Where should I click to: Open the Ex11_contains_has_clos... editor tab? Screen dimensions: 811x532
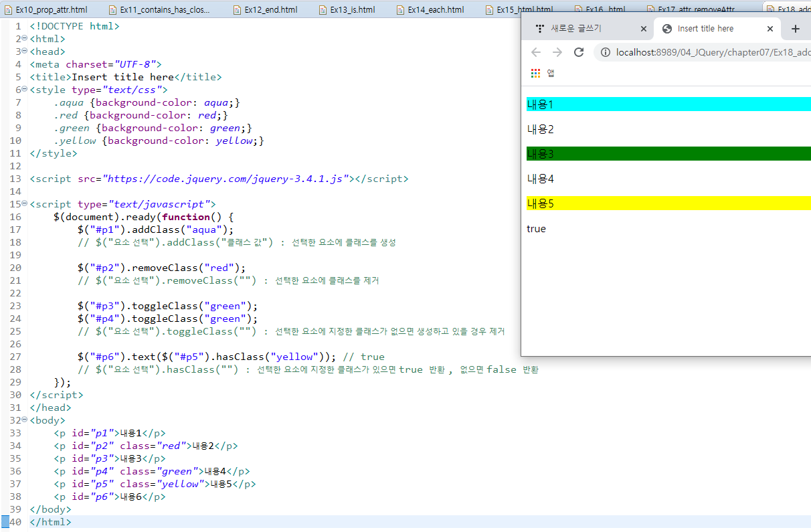click(159, 9)
